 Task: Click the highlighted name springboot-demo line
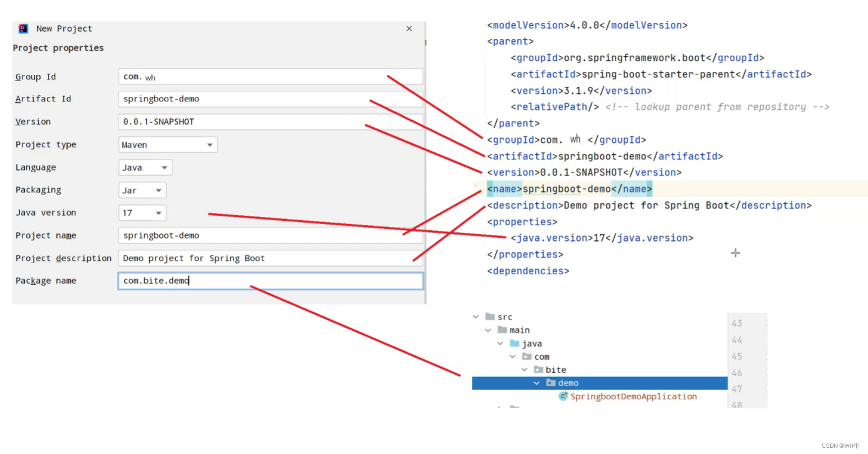[x=570, y=189]
